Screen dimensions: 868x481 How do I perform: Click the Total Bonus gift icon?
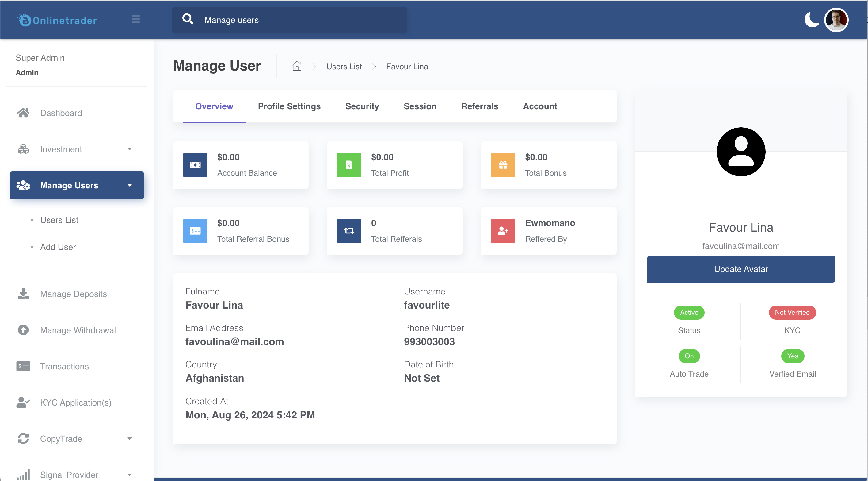(x=503, y=165)
